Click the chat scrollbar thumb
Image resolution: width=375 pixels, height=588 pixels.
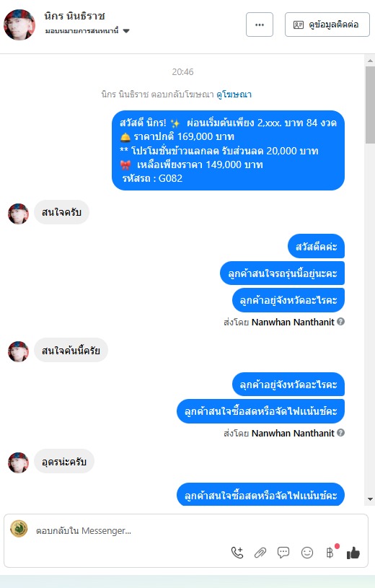pos(370,105)
